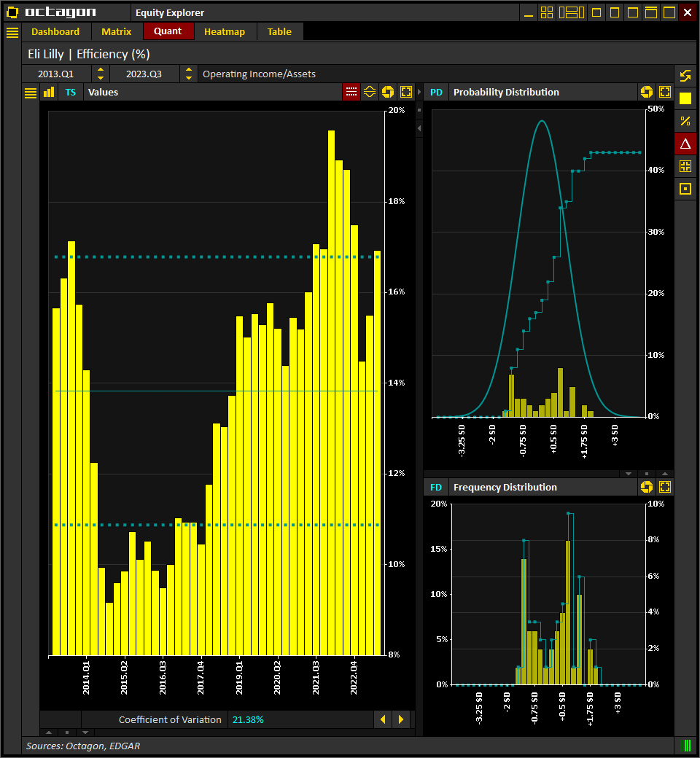Viewport: 700px width, 758px height.
Task: Click the Coefficient of Variation label
Action: pos(170,720)
